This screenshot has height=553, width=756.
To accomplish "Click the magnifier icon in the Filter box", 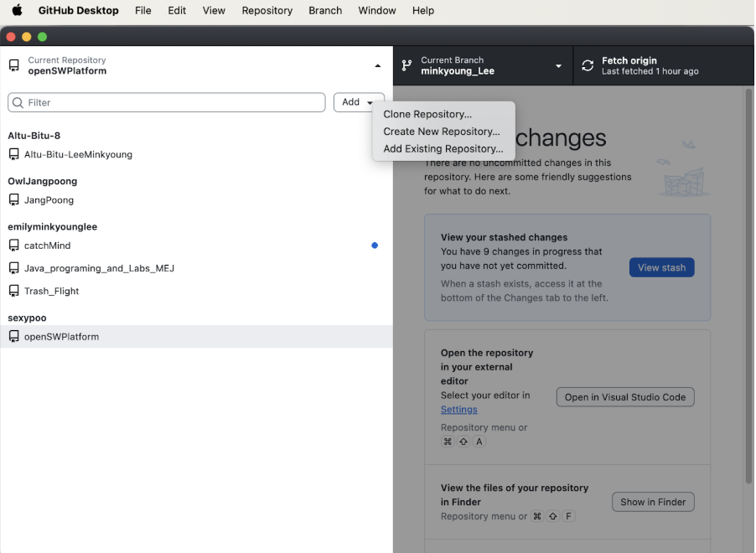I will pos(18,103).
